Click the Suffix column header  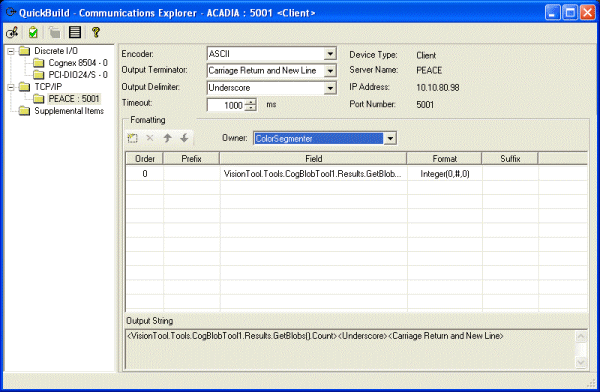tap(510, 158)
